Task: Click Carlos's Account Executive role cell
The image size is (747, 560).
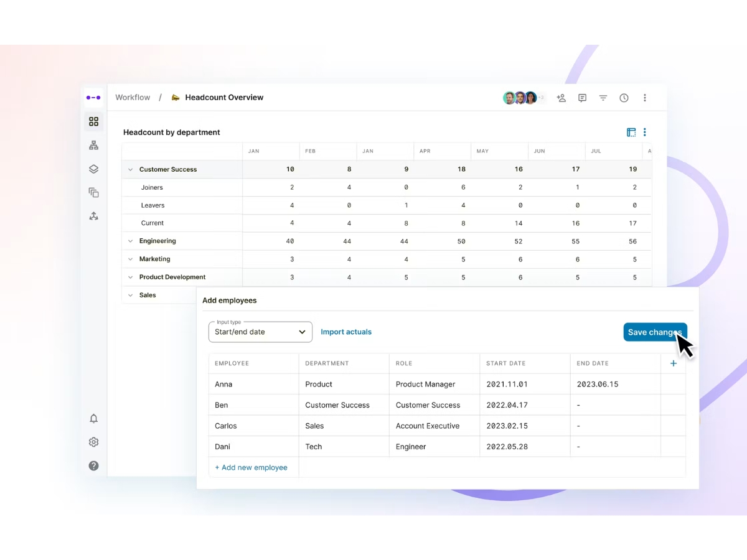Action: 435,426
